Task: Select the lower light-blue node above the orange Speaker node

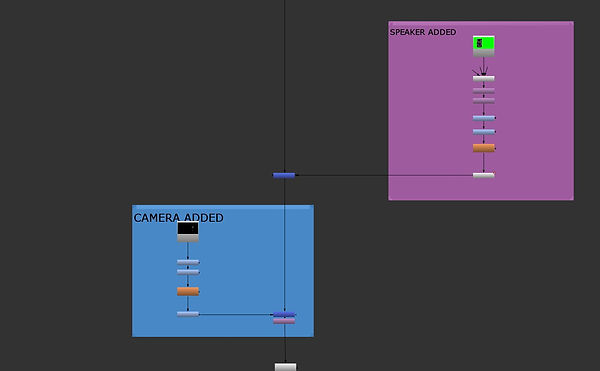Action: [484, 132]
